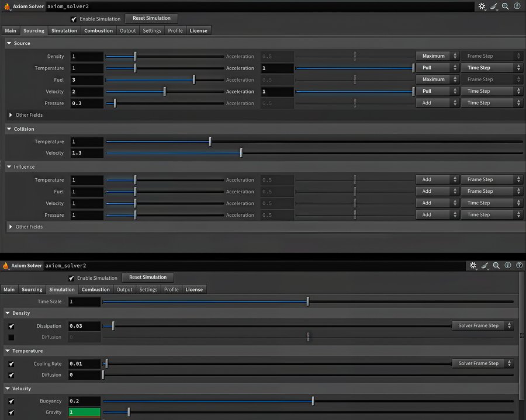Viewport: 526px width, 420px height.
Task: Open the Combustion tab in the Simulation panel
Action: [x=95, y=290]
